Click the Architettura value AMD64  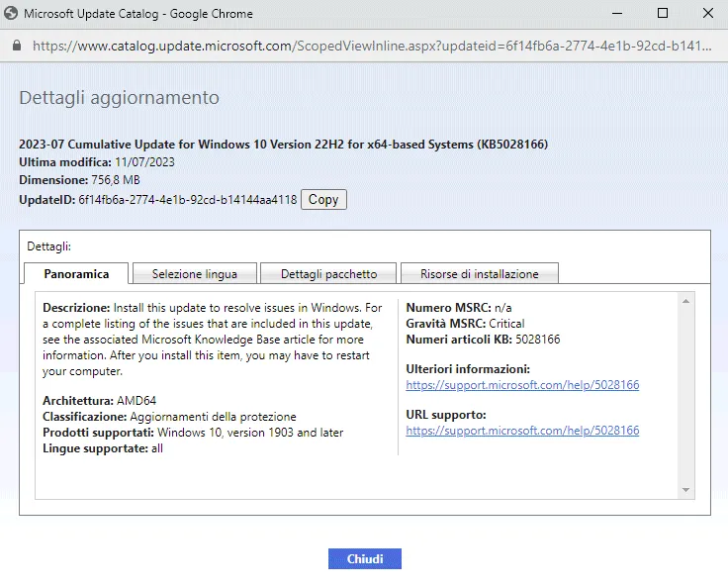coord(136,401)
